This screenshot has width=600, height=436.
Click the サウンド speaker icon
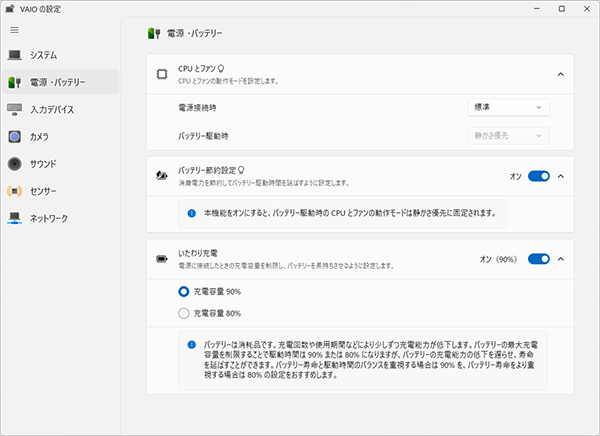[15, 163]
